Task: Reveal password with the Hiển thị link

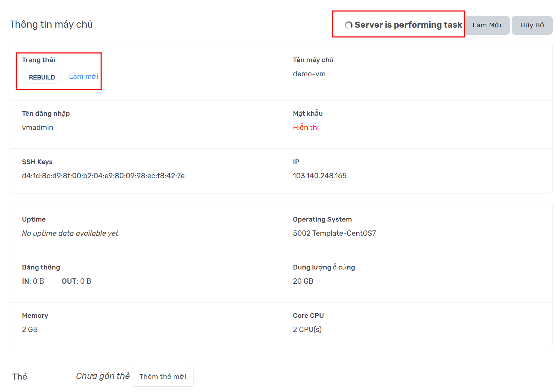Action: [x=306, y=127]
